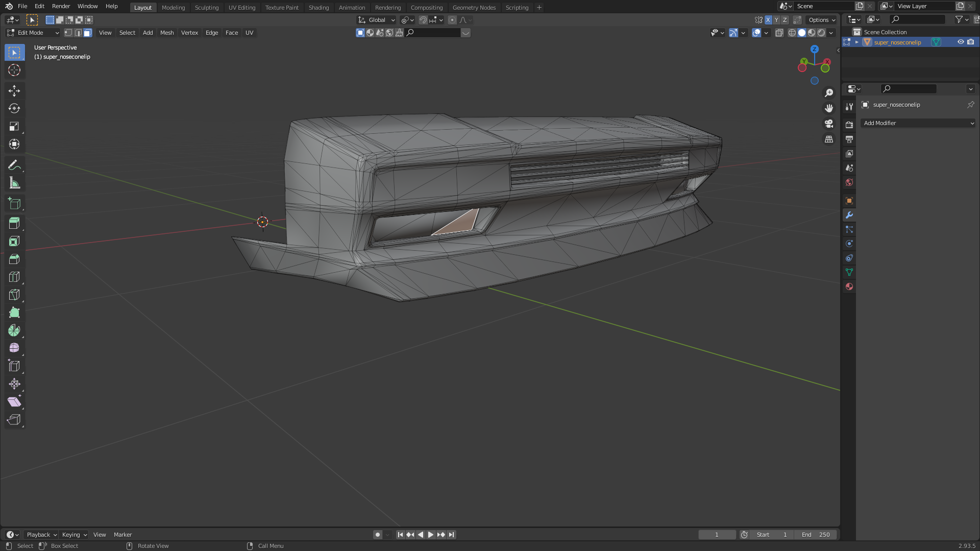Image resolution: width=980 pixels, height=551 pixels.
Task: Switch to UV Editing workspace tab
Action: coord(242,8)
